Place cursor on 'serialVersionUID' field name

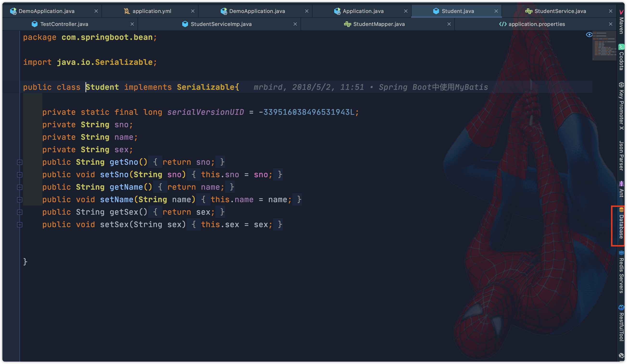coord(205,112)
